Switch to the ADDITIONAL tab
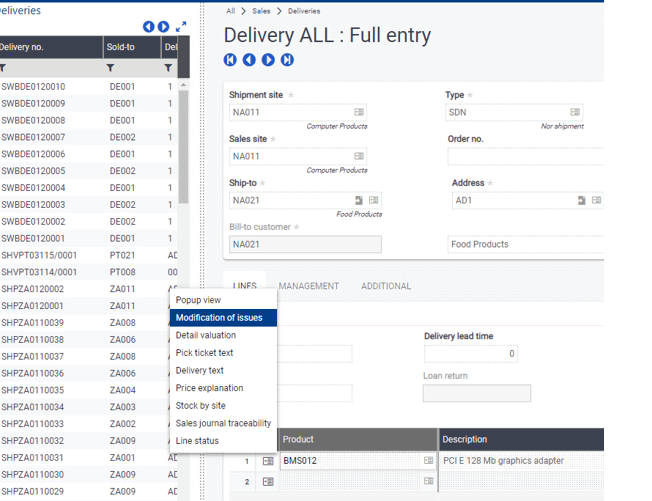This screenshot has width=652, height=501. click(385, 286)
